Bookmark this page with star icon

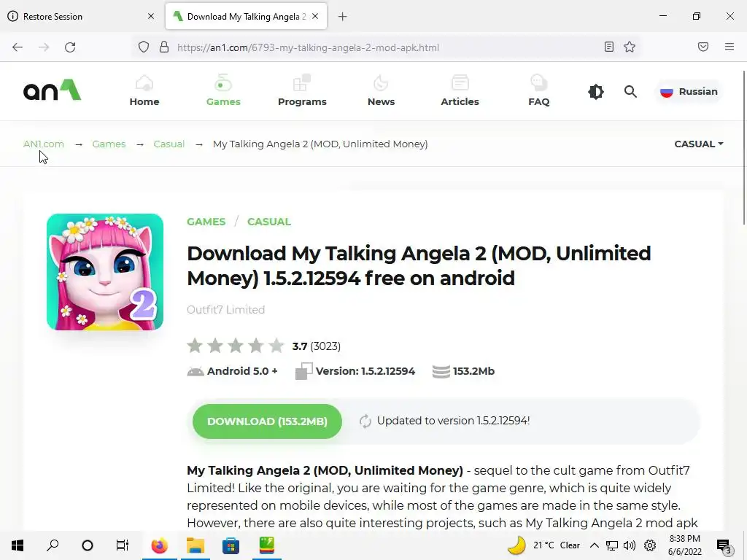[x=630, y=47]
